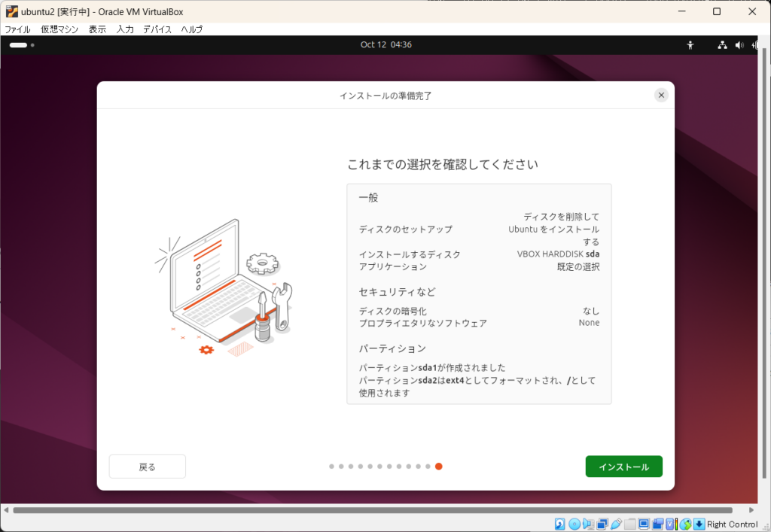Click the shared folders status icon
771x532 pixels.
630,524
